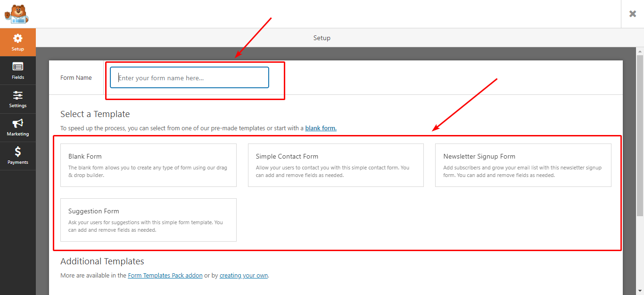
Task: Choose the Blank Form template card
Action: click(x=149, y=165)
